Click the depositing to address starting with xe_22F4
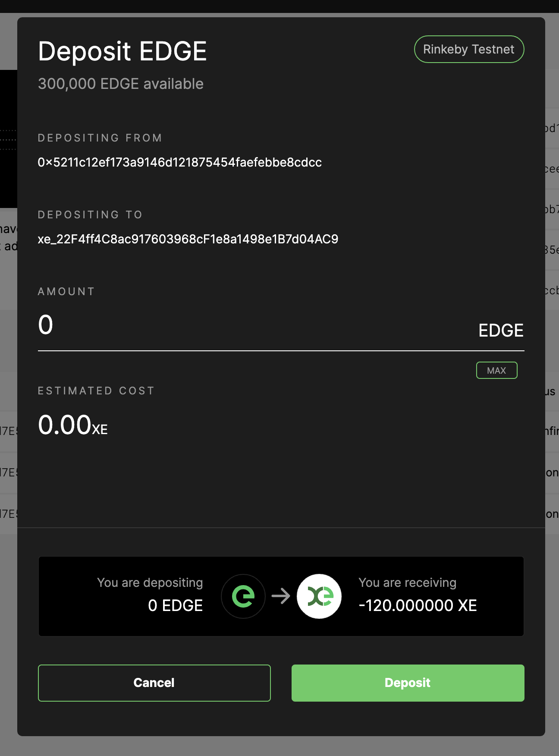The height and width of the screenshot is (756, 559). pos(188,239)
